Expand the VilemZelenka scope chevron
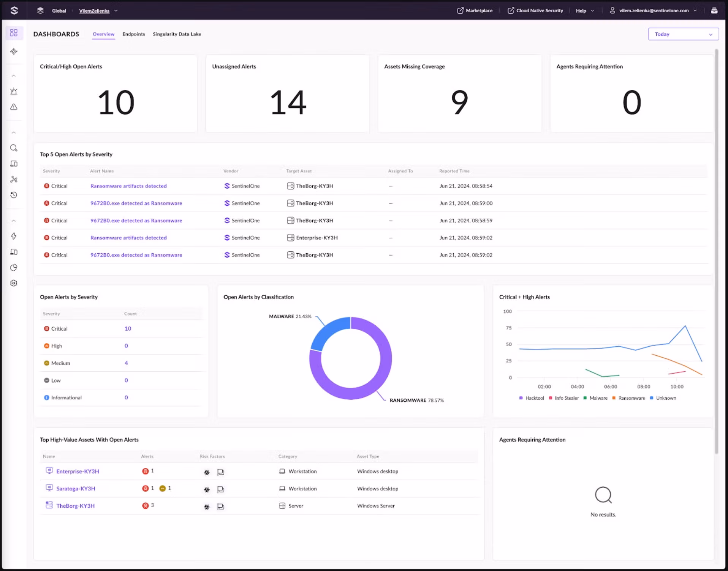Screen dimensions: 728x571 click(x=116, y=11)
